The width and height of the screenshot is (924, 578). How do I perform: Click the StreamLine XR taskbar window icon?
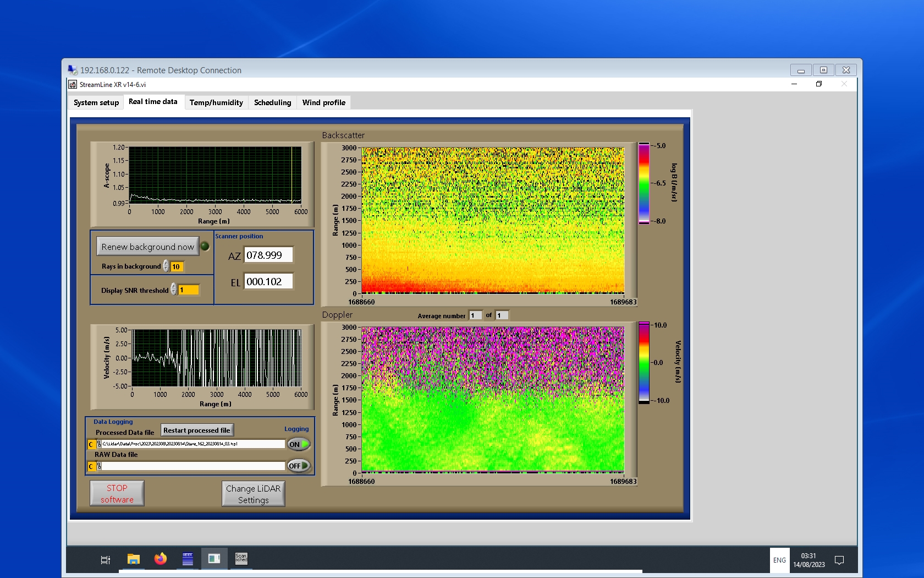[214, 559]
